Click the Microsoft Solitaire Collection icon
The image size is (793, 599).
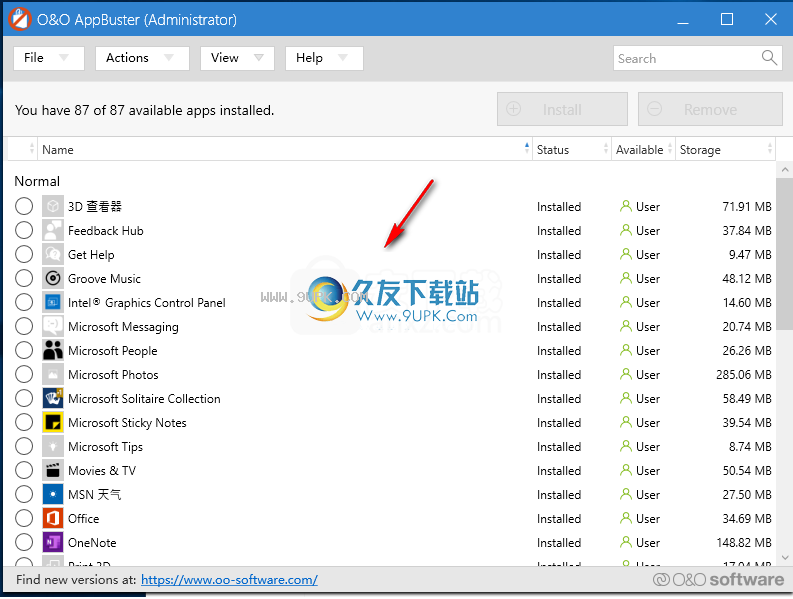(53, 398)
